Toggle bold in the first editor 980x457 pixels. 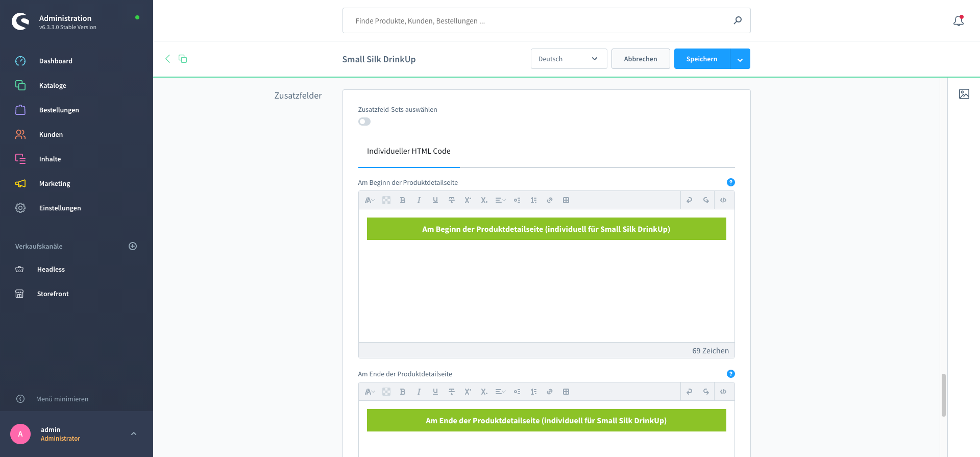pyautogui.click(x=403, y=200)
